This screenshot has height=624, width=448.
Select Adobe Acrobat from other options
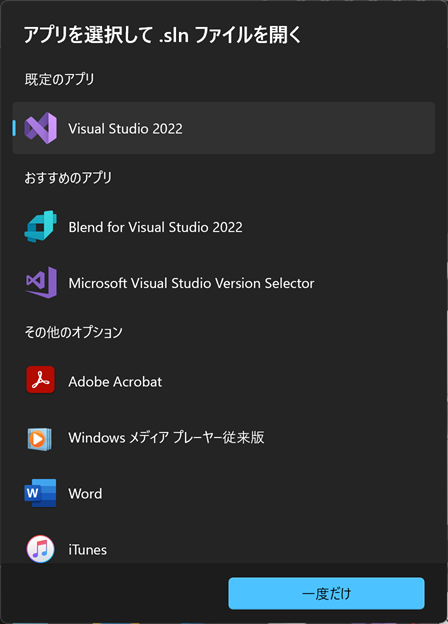point(115,382)
